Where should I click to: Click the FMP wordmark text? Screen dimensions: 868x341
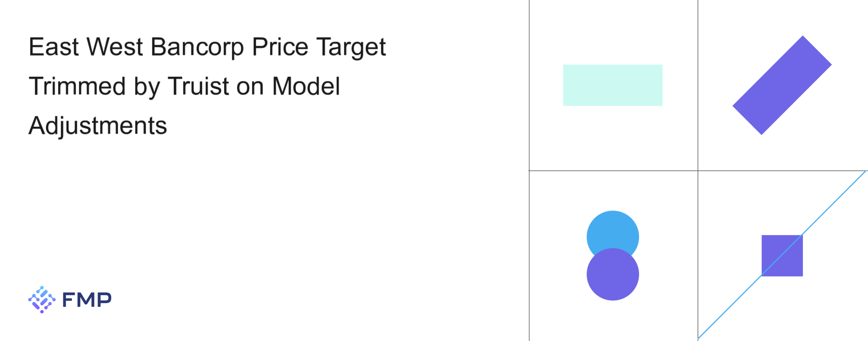pos(87,300)
